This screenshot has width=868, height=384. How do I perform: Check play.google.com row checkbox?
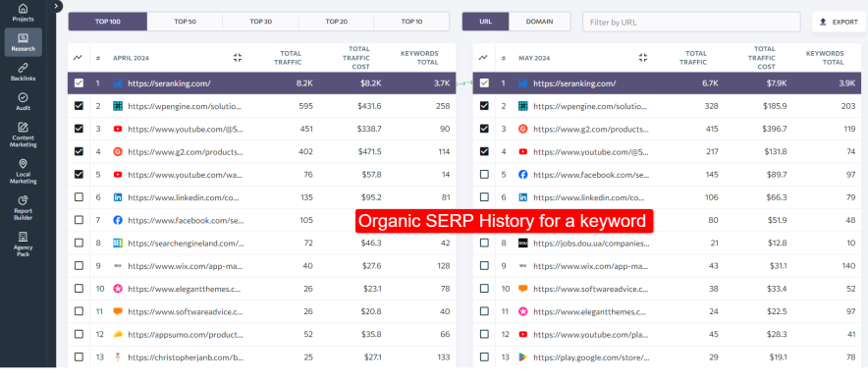(484, 357)
